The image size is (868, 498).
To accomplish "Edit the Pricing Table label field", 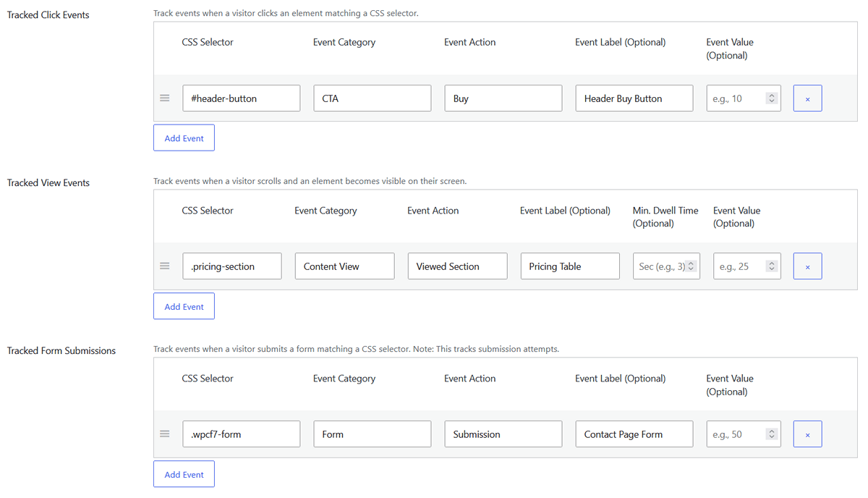I will [569, 266].
